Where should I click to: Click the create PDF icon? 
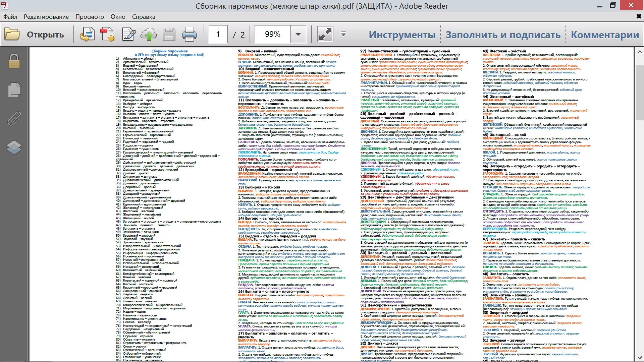click(x=107, y=35)
